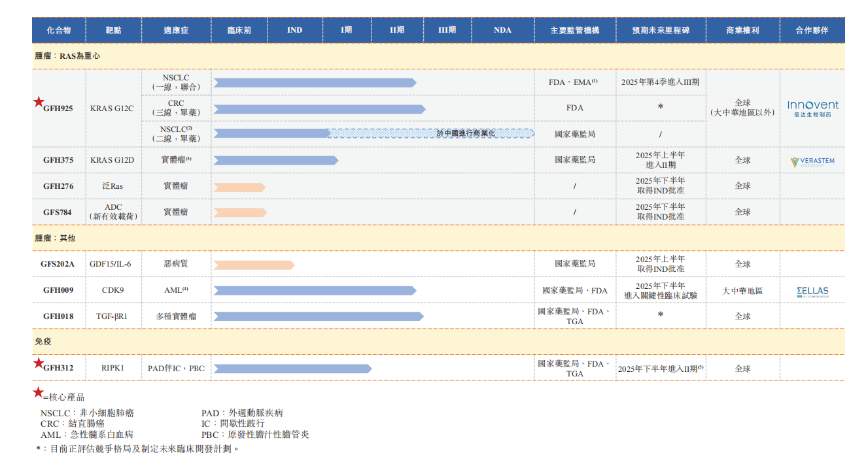Click the 腫瘤：其他 section row
This screenshot has height=464, width=868.
coord(55,238)
